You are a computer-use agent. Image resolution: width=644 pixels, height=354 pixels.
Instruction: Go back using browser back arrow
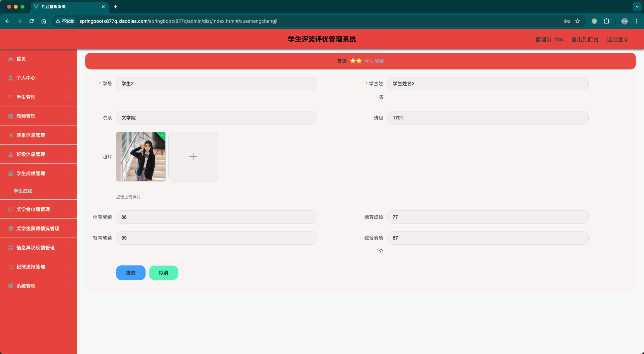[7, 21]
